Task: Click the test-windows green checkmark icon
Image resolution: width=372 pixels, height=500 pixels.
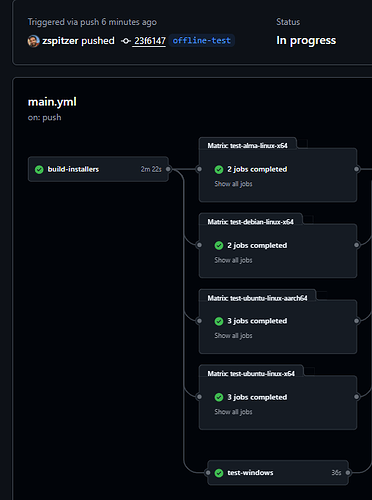Action: 219,473
